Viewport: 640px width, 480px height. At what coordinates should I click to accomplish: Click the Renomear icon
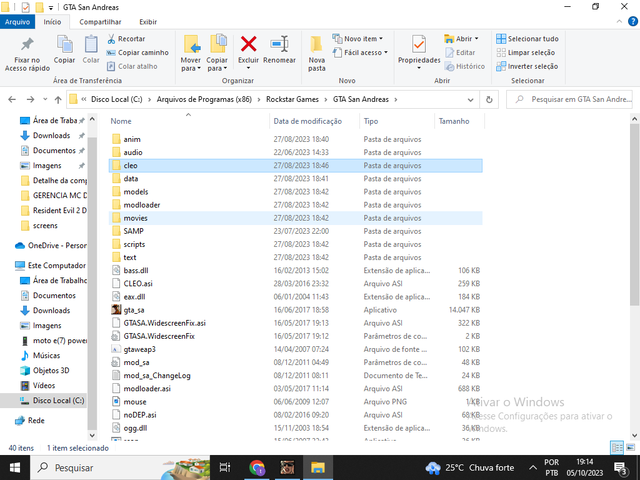coord(280,44)
